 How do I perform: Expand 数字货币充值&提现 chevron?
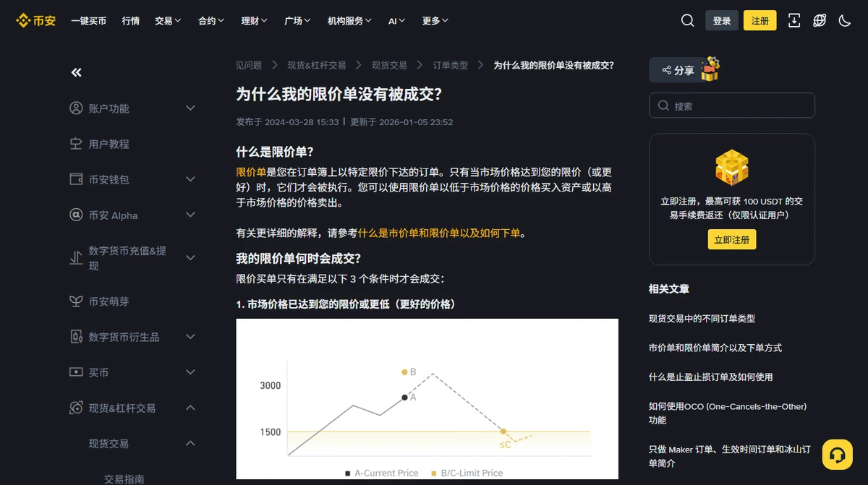(191, 258)
